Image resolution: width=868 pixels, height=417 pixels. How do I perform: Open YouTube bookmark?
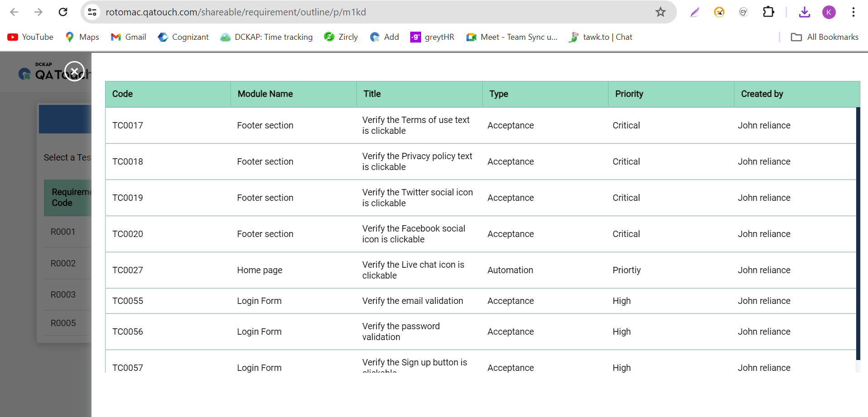[x=30, y=37]
